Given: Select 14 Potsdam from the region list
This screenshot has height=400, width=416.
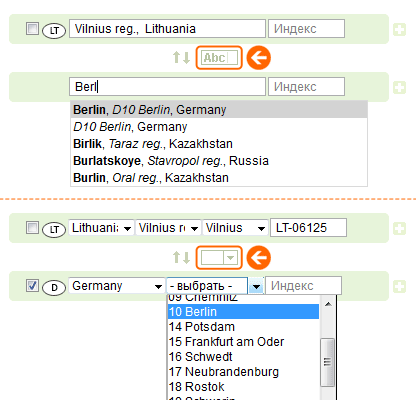Looking at the screenshot, I should coord(243,327).
